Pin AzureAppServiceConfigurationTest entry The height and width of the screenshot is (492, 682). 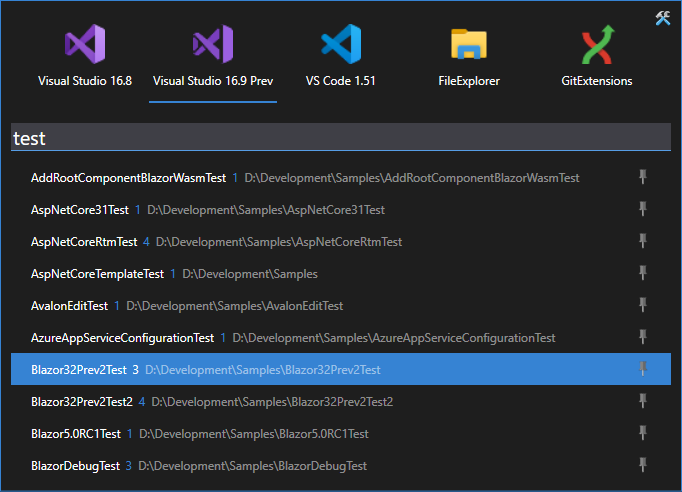point(642,337)
